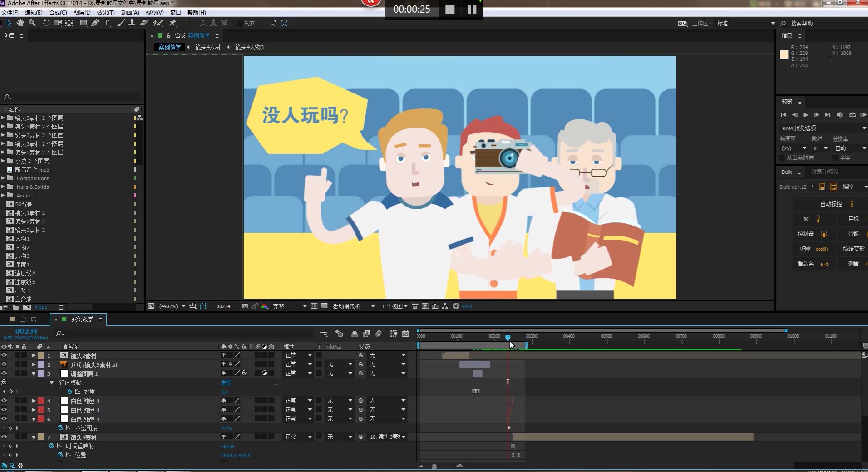Select the Clone Stamp tool
The width and height of the screenshot is (868, 472).
132,23
